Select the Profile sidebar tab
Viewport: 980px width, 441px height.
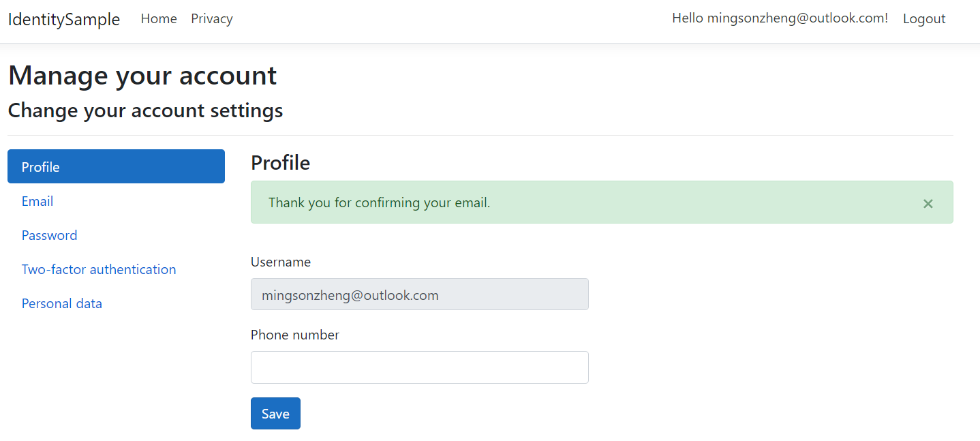(x=116, y=167)
